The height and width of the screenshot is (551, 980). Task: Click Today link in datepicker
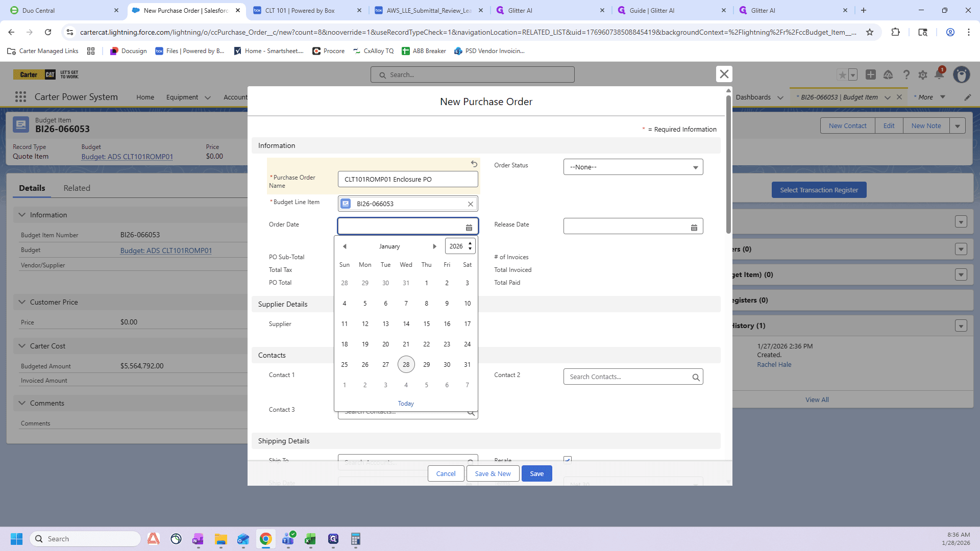406,404
